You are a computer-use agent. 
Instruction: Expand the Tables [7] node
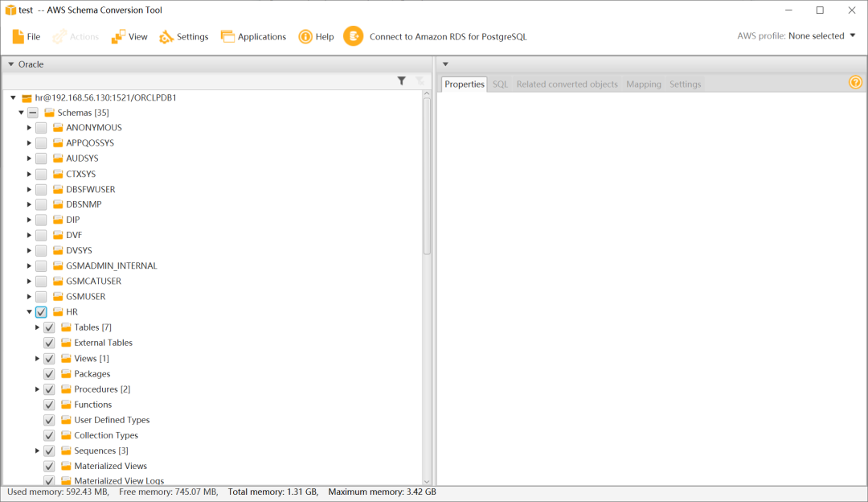37,327
